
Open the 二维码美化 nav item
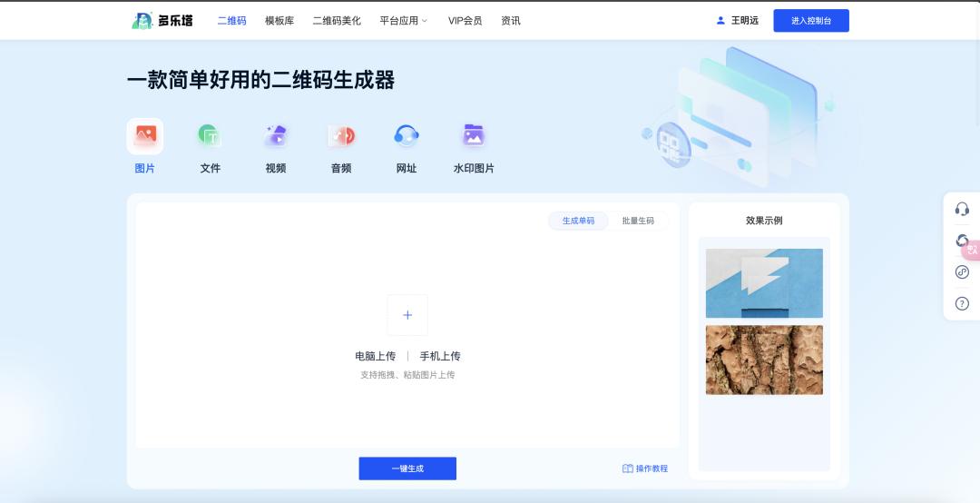tap(337, 21)
